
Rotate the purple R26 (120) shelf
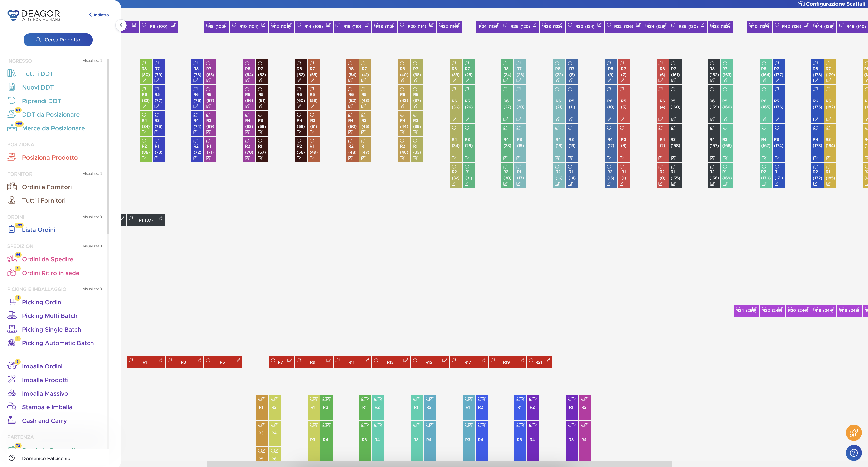pyautogui.click(x=505, y=25)
